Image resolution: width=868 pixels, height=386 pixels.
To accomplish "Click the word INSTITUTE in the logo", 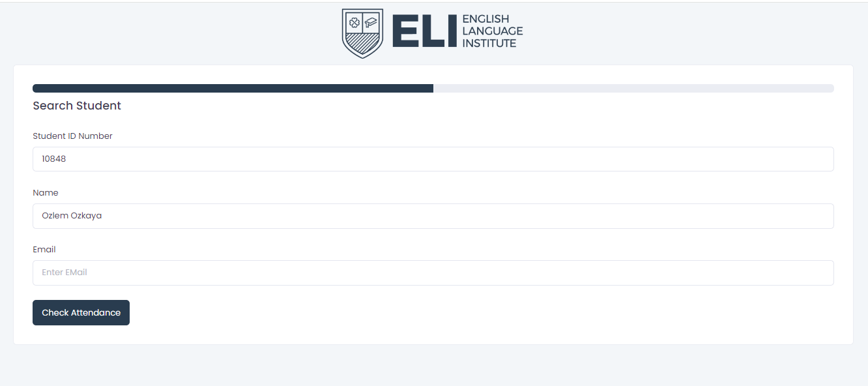I will point(489,43).
